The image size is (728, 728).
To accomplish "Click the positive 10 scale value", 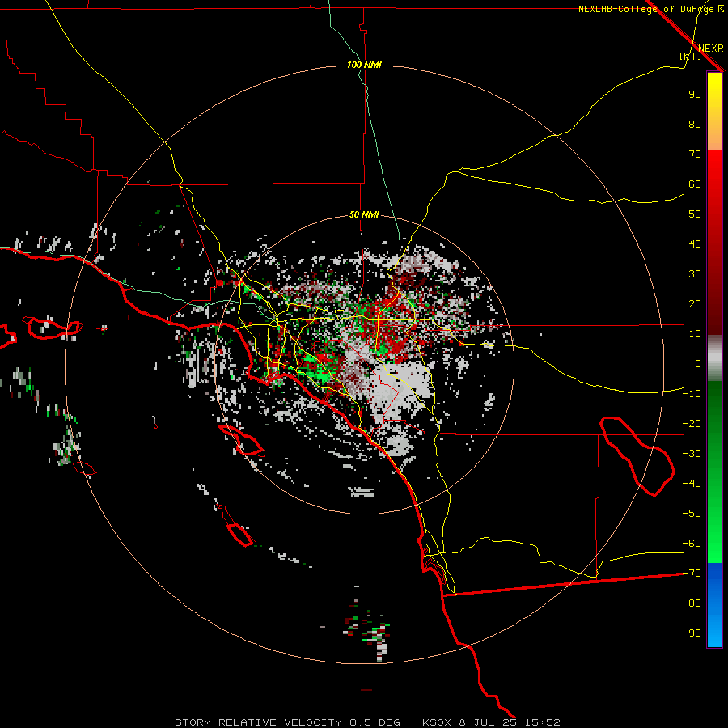I will [695, 334].
